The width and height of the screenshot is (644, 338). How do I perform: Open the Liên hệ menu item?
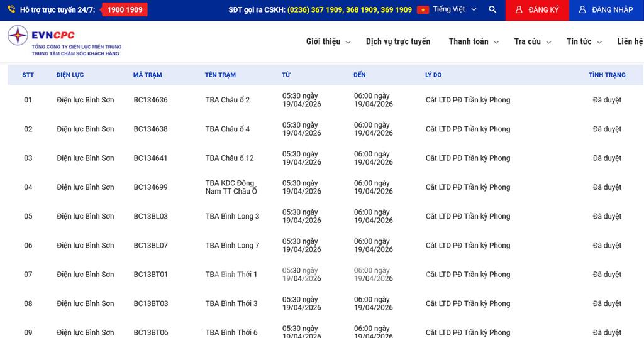click(x=630, y=41)
